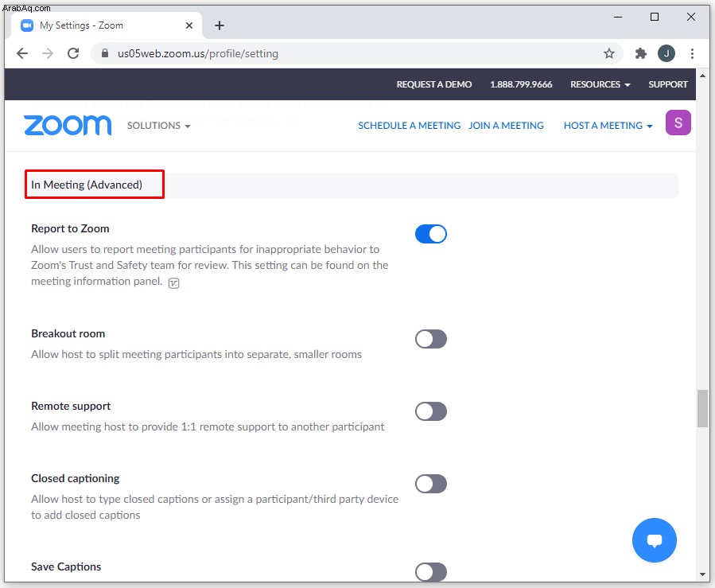This screenshot has width=715, height=588.
Task: Open the Support link
Action: coord(667,84)
